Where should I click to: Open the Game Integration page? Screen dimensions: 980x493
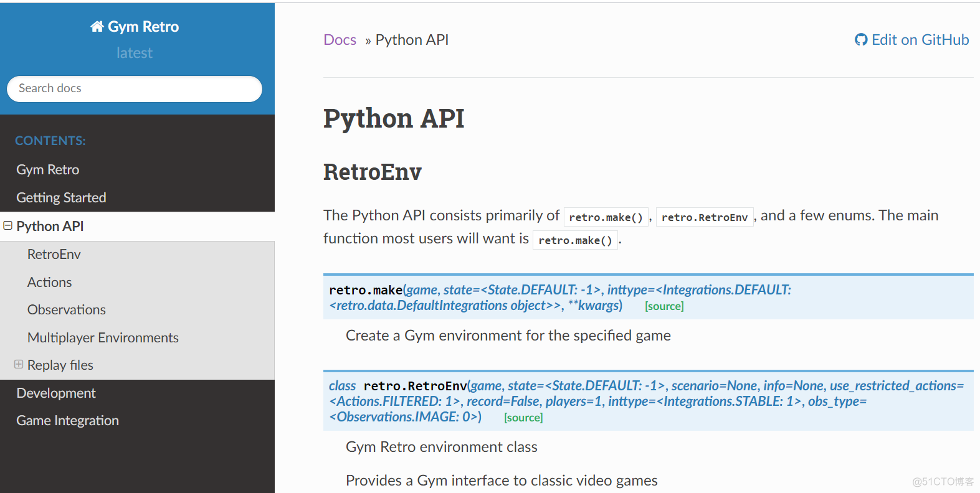click(x=67, y=420)
